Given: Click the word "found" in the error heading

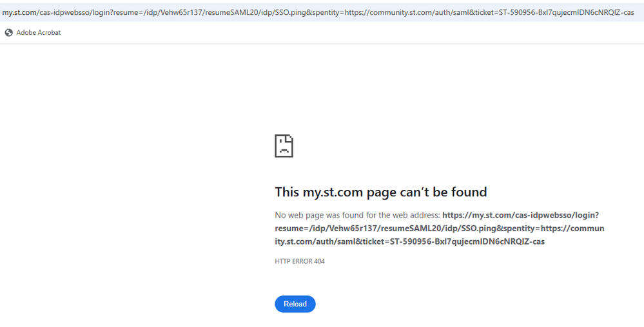Looking at the screenshot, I should point(469,192).
